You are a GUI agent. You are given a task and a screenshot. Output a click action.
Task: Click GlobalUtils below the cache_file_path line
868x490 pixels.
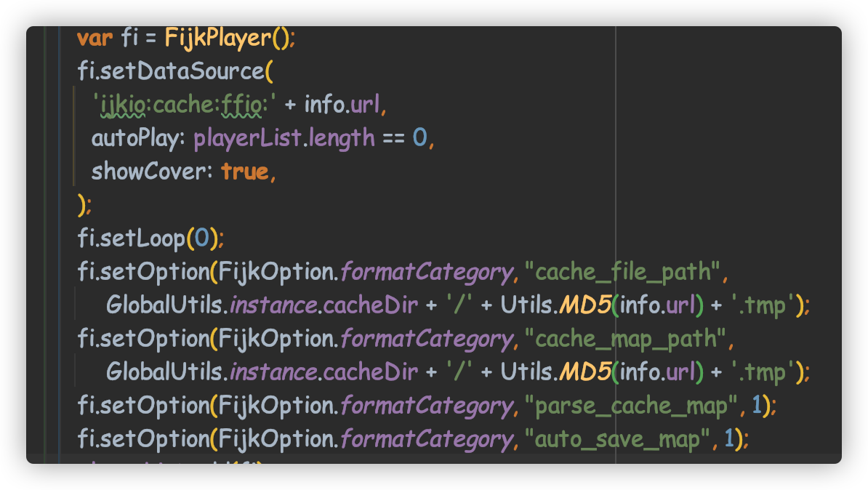click(x=164, y=305)
